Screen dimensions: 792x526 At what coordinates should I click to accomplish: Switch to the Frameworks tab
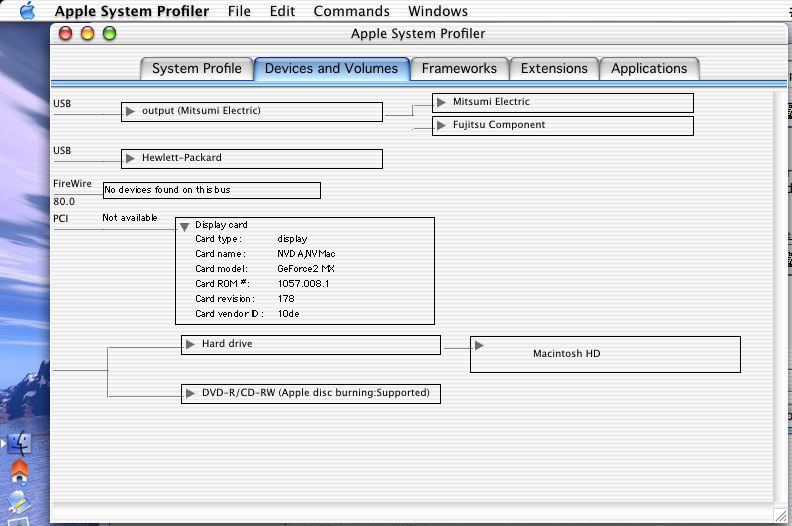pyautogui.click(x=459, y=69)
